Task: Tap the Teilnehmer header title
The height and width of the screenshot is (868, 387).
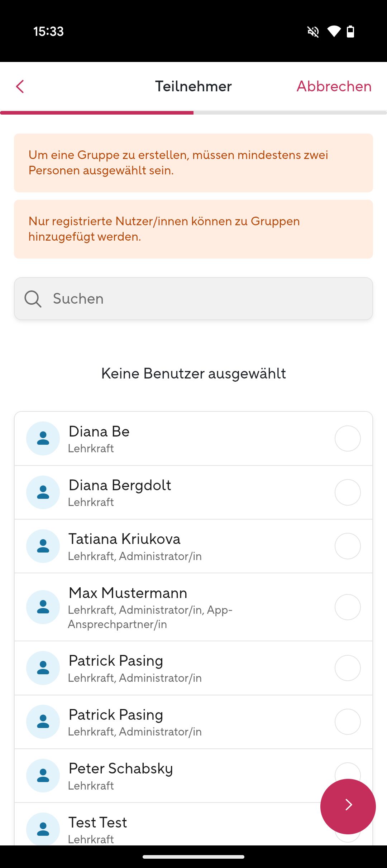Action: [193, 86]
